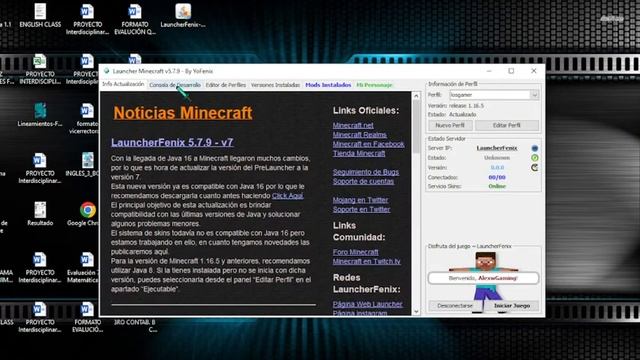Open the Seguimiento de Bugs link

point(366,172)
